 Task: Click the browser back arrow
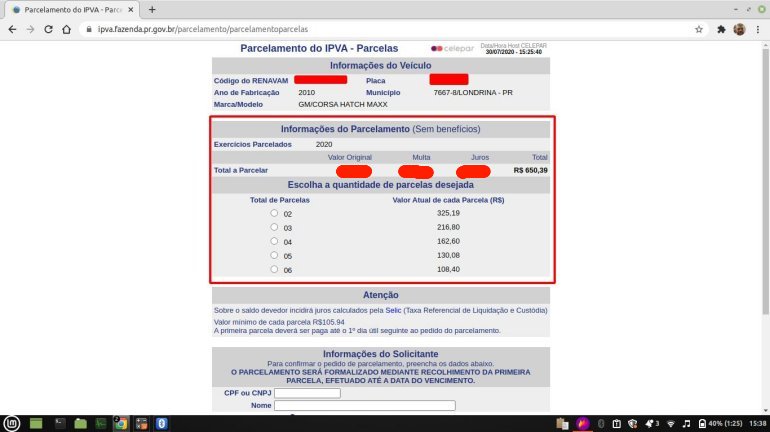pyautogui.click(x=12, y=29)
